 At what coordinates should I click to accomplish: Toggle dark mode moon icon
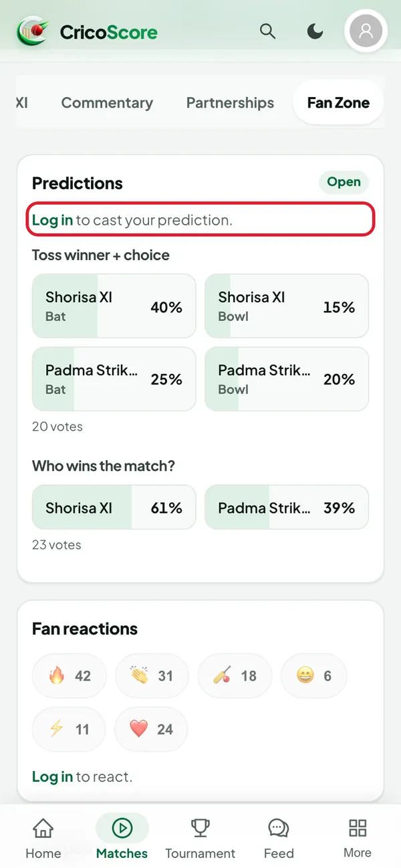pos(315,31)
